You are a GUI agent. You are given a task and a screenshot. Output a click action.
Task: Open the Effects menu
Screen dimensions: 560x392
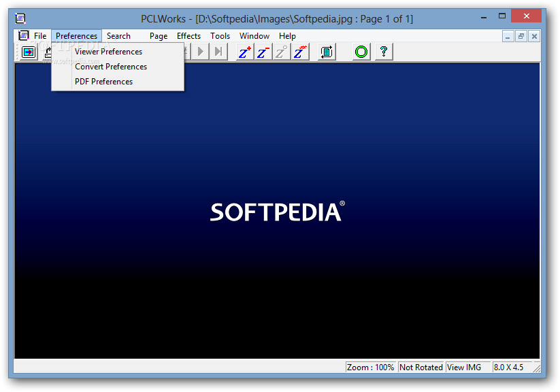point(189,36)
